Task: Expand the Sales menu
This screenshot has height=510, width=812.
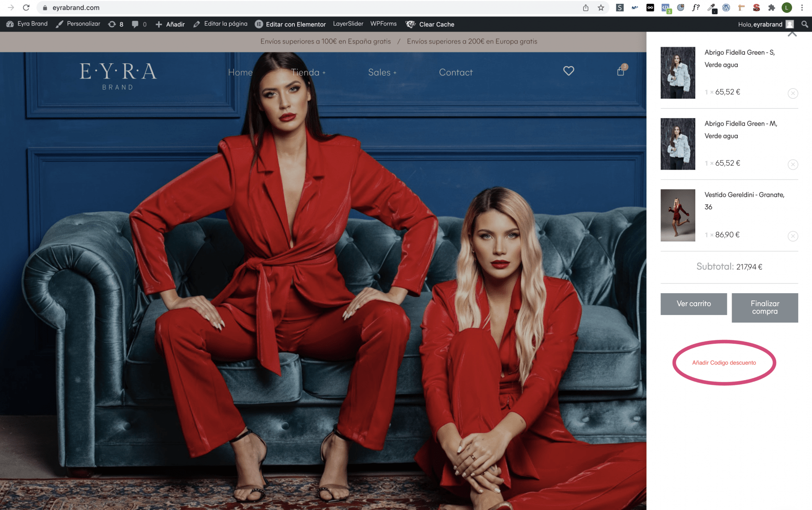Action: point(382,72)
